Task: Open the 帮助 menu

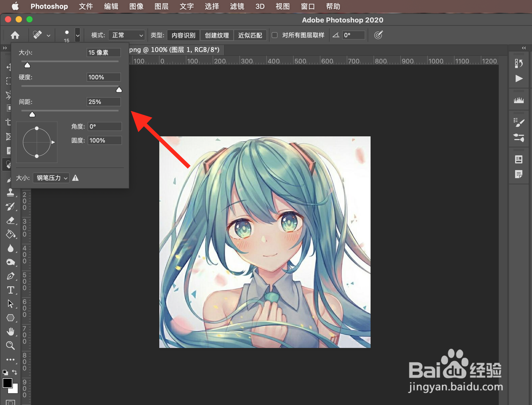Action: pos(333,6)
